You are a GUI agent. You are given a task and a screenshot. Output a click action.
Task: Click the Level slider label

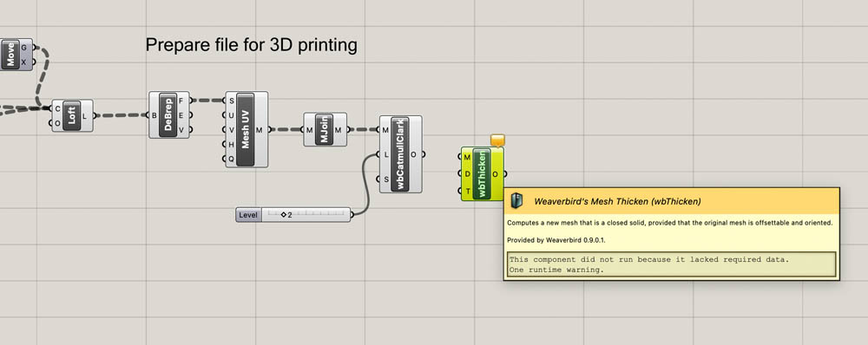[248, 214]
